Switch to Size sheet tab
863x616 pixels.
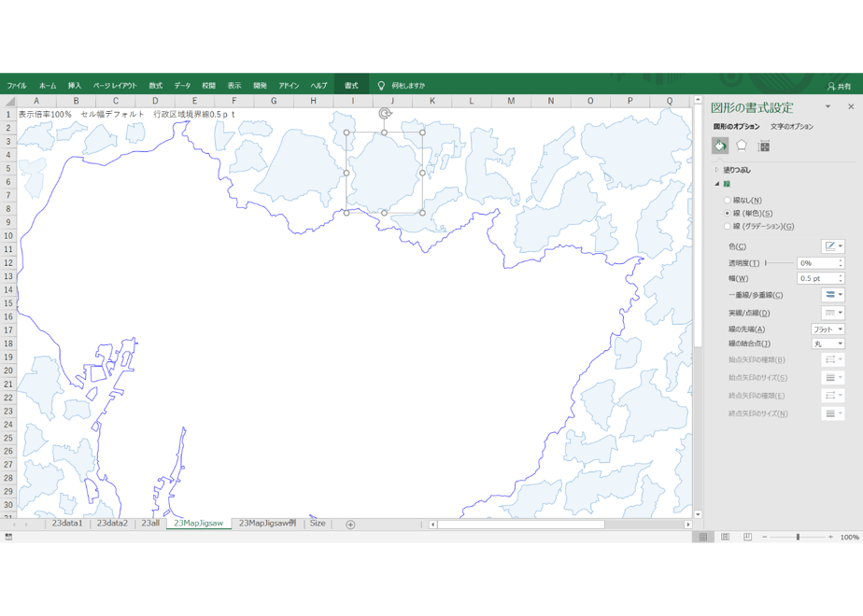318,523
